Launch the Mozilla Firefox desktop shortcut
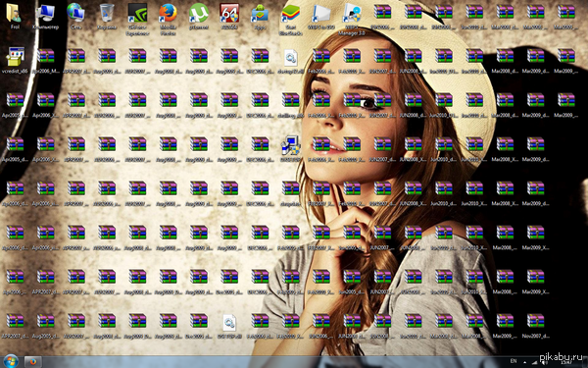Screen dimensions: 588x368 [x=168, y=19]
